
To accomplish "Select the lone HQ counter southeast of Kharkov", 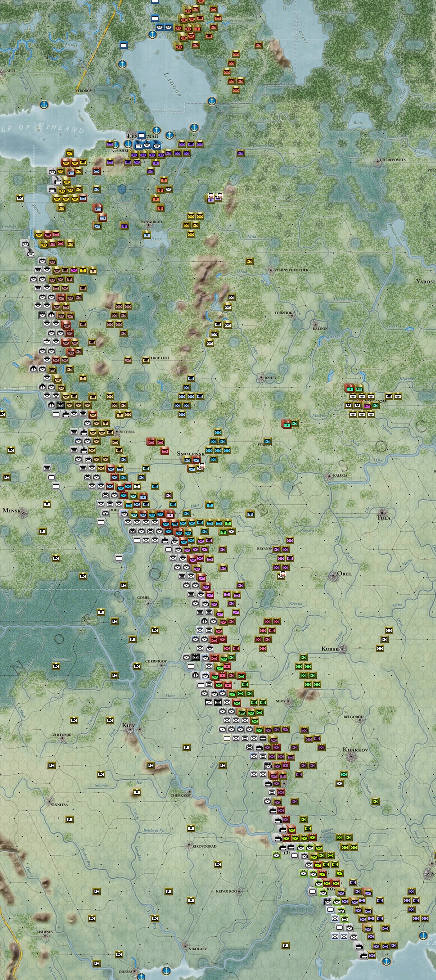I will coord(375,801).
